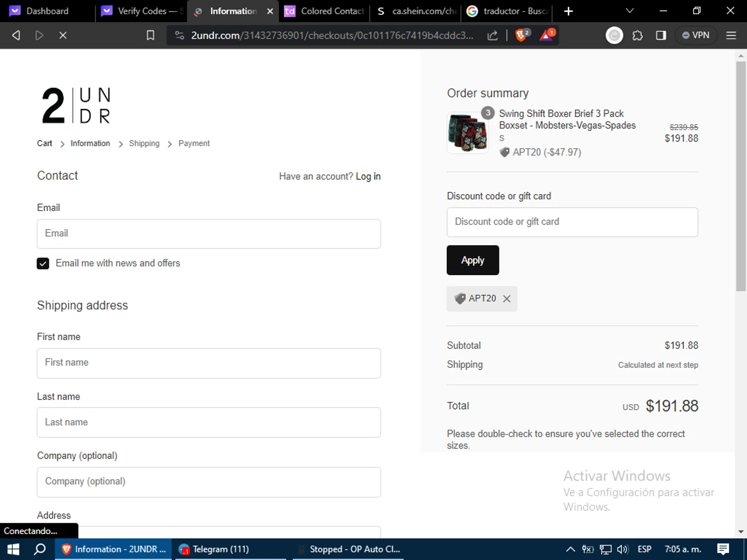Switch to the traductor Google tab
This screenshot has width=747, height=560.
click(507, 11)
